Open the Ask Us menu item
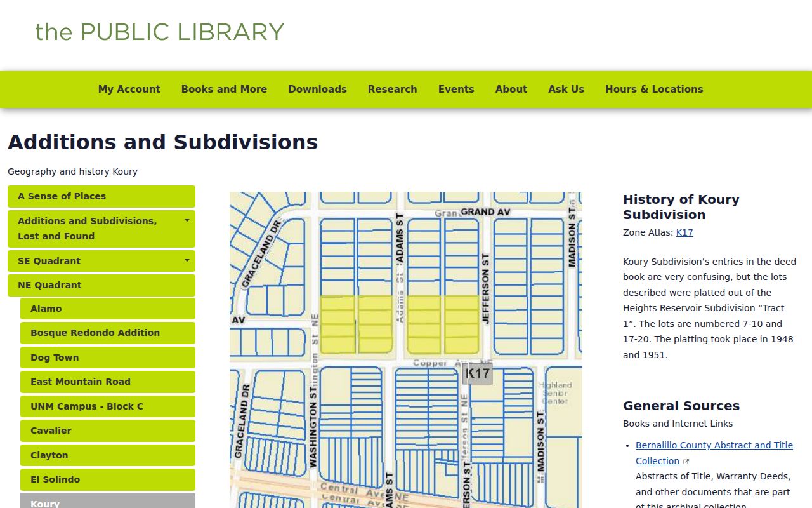This screenshot has width=812, height=508. pos(566,90)
